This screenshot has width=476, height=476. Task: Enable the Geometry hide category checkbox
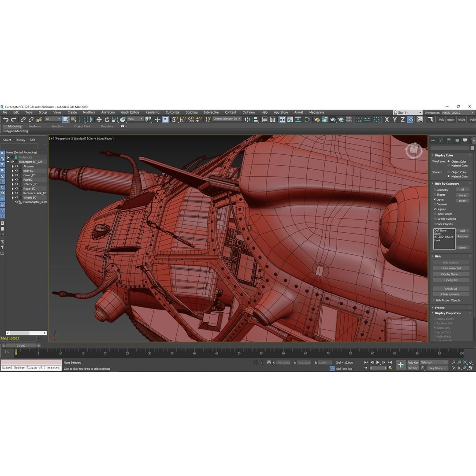pos(435,190)
